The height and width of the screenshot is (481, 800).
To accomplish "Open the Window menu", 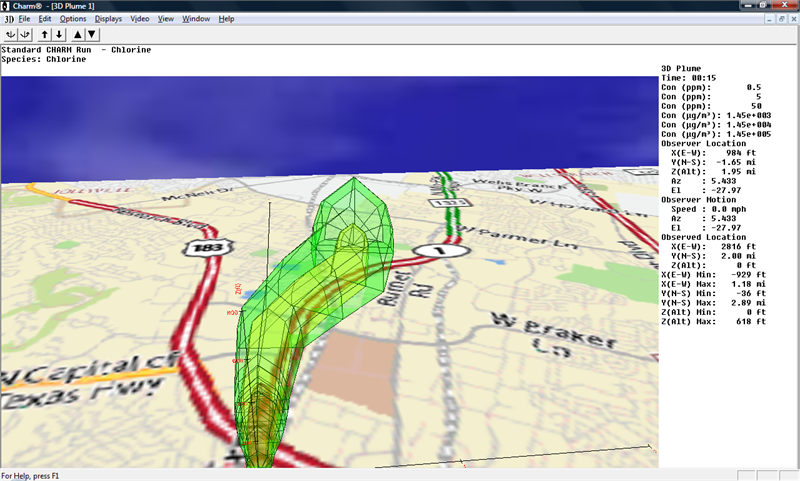I will point(197,19).
